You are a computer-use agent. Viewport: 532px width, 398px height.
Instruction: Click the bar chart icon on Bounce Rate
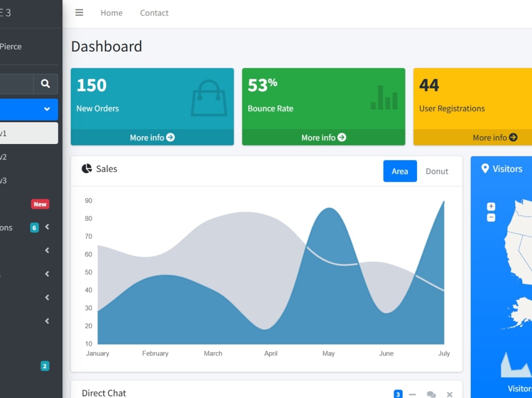[384, 98]
